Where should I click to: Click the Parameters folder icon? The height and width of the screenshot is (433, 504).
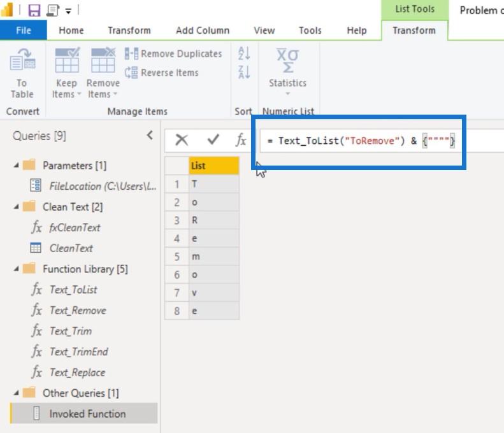pyautogui.click(x=29, y=165)
